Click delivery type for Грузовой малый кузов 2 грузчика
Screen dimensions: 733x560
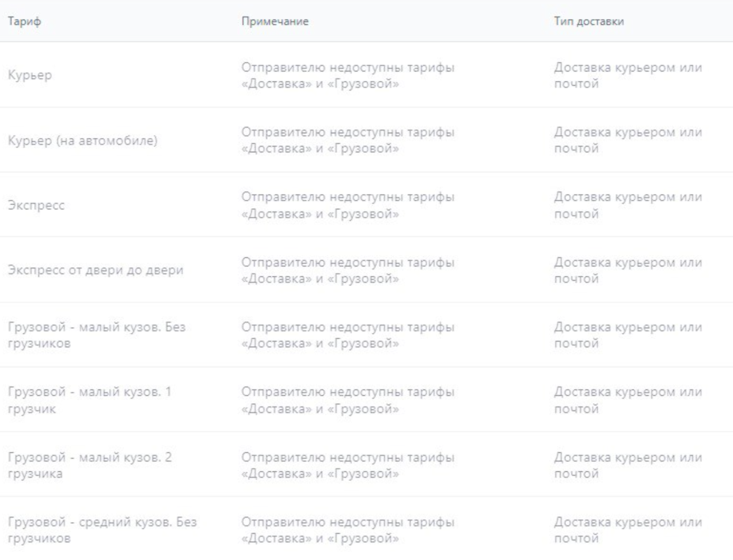pos(628,465)
